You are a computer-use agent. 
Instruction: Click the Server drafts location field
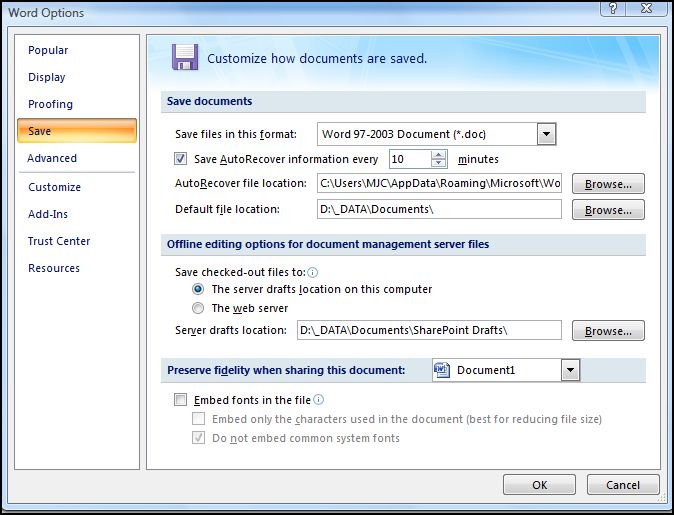click(427, 331)
